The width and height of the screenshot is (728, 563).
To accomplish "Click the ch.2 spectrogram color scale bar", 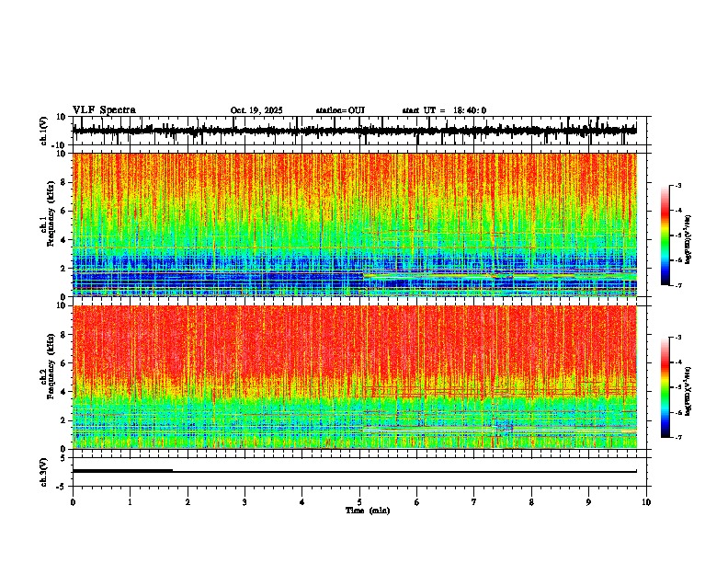I will click(665, 387).
